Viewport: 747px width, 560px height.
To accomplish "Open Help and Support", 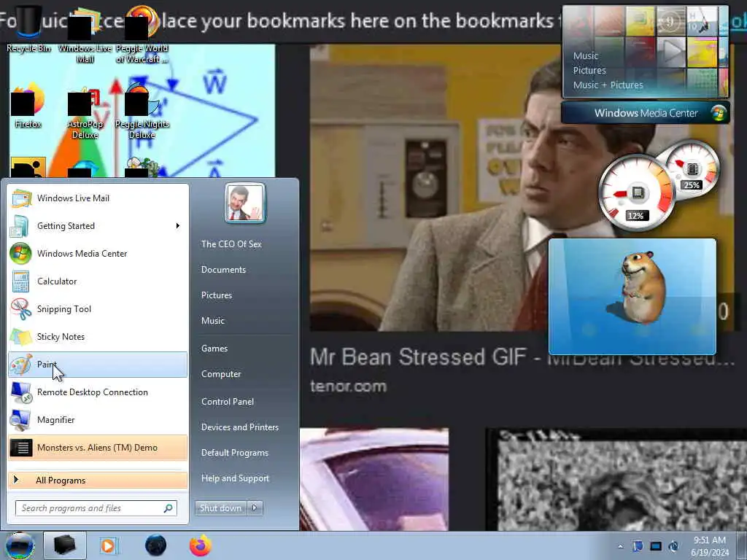I will (236, 478).
